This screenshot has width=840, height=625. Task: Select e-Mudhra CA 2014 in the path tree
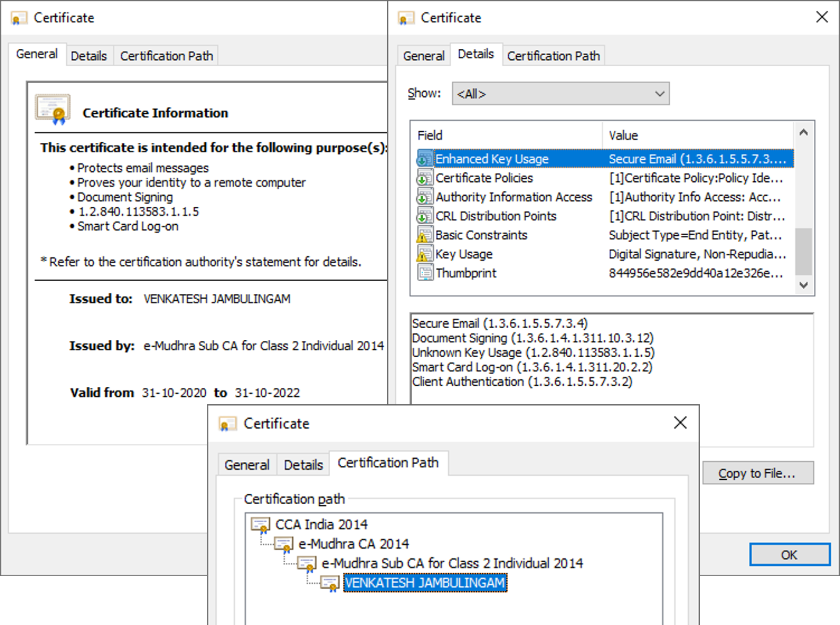353,544
